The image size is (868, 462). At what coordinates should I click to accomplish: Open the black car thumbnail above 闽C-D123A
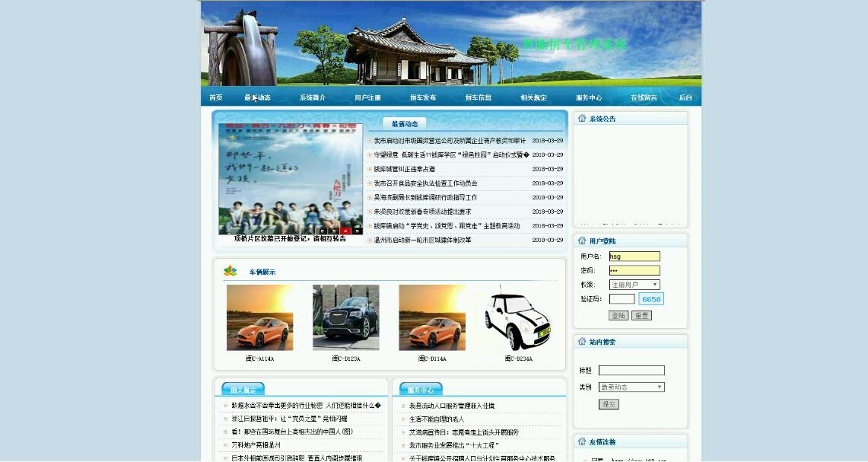346,317
